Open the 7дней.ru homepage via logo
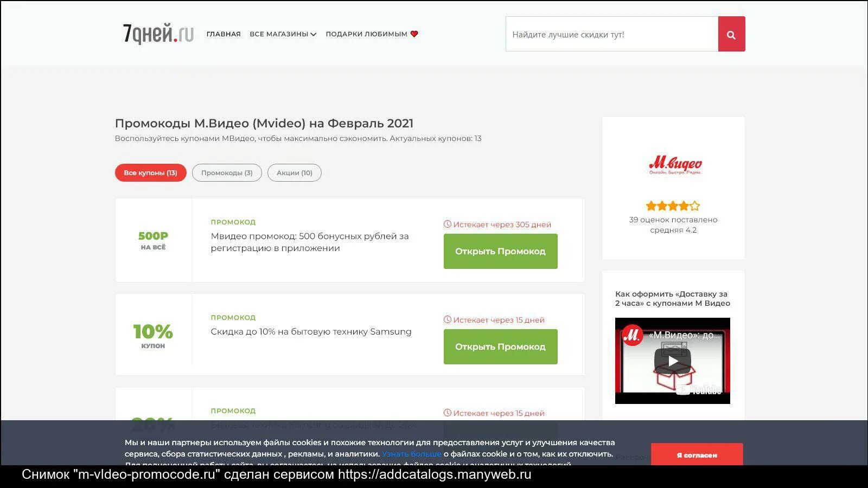 pyautogui.click(x=157, y=34)
